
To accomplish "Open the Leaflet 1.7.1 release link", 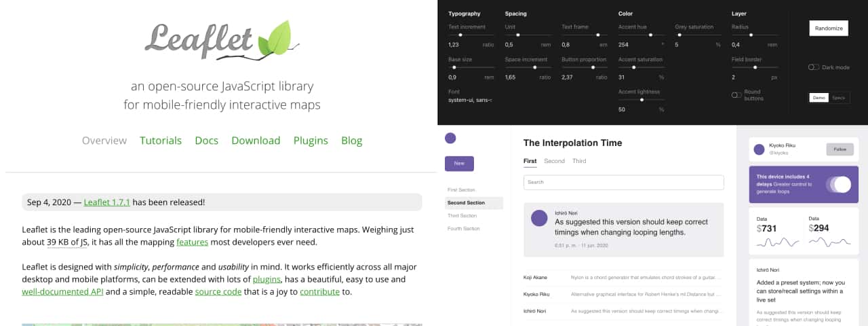I will [106, 202].
